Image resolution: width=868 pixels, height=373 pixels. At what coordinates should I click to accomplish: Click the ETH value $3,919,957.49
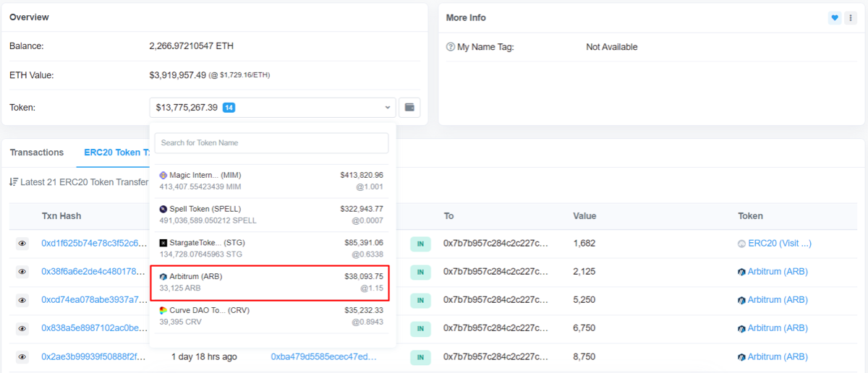178,75
